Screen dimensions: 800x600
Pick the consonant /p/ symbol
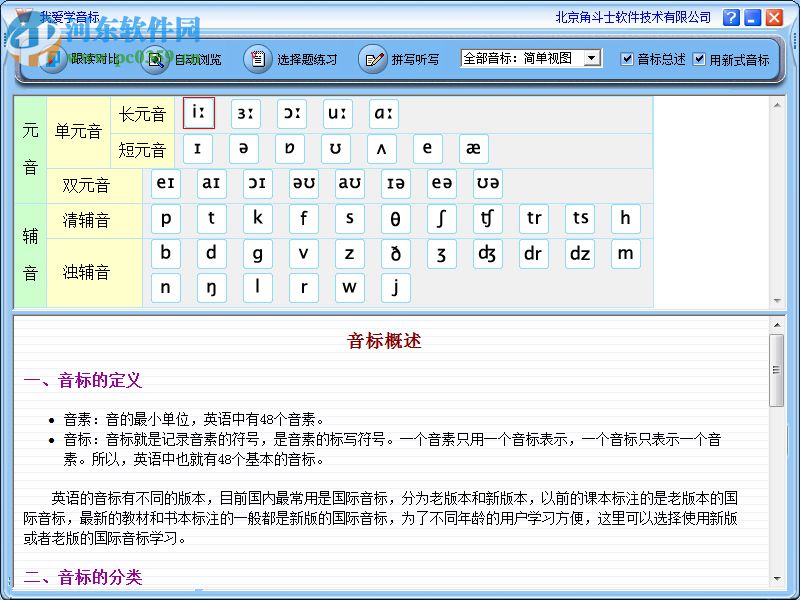pos(165,219)
